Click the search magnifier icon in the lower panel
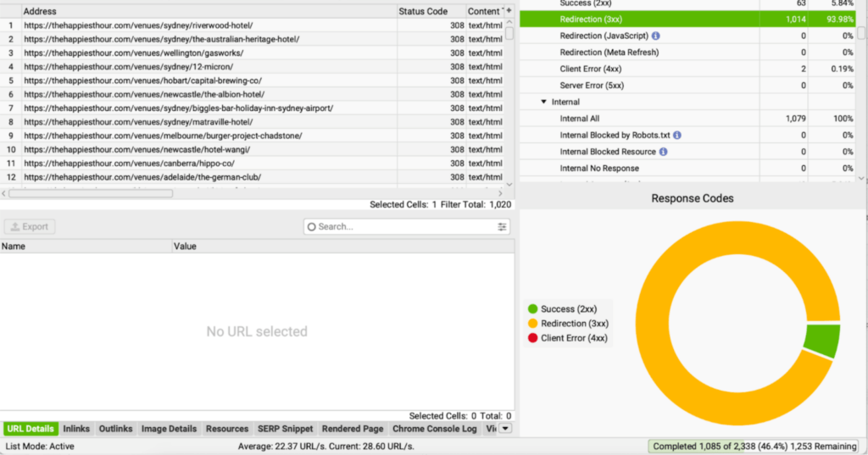The width and height of the screenshot is (868, 455). 312,227
